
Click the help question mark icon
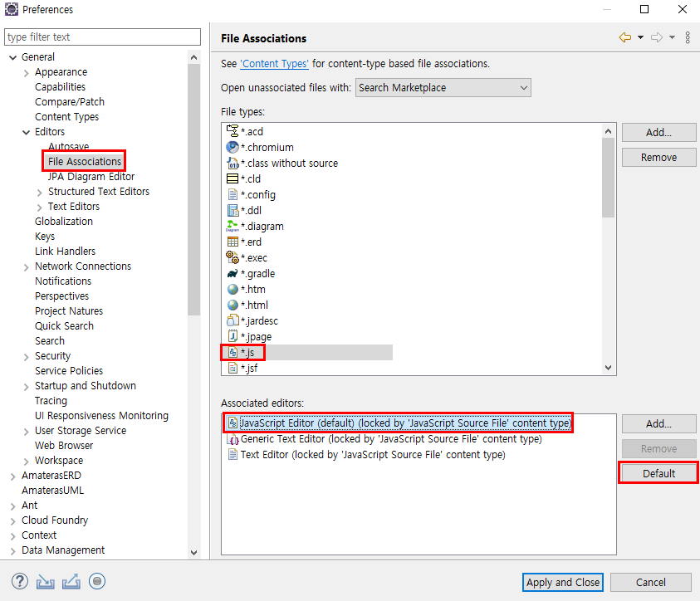pyautogui.click(x=20, y=581)
